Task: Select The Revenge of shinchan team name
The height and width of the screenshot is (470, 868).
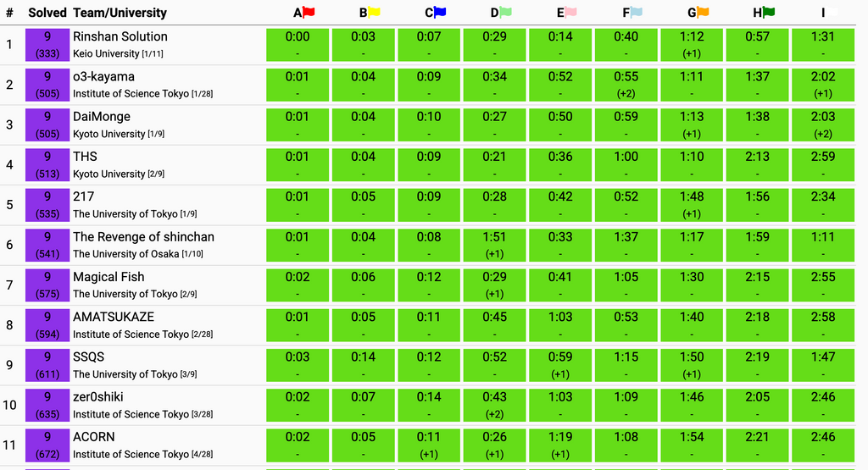Action: tap(143, 236)
